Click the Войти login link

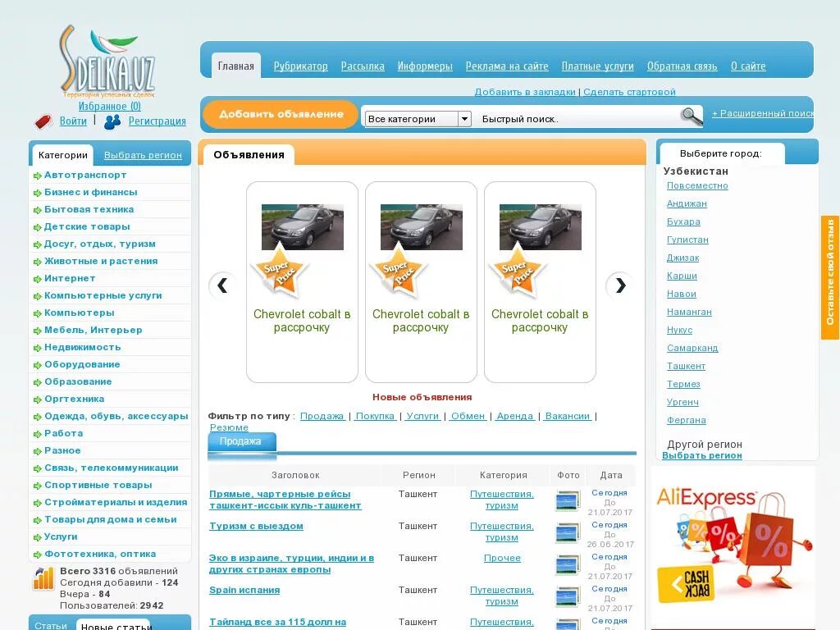(73, 121)
